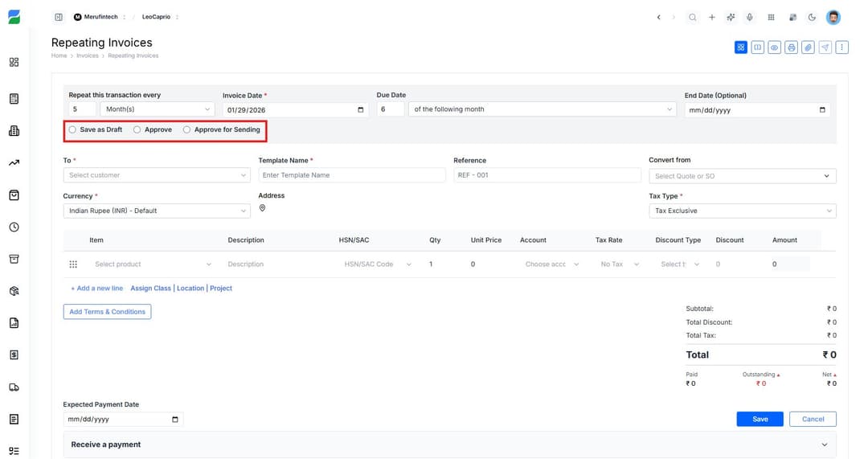Open the Select product dropdown
The width and height of the screenshot is (868, 459).
coord(152,264)
